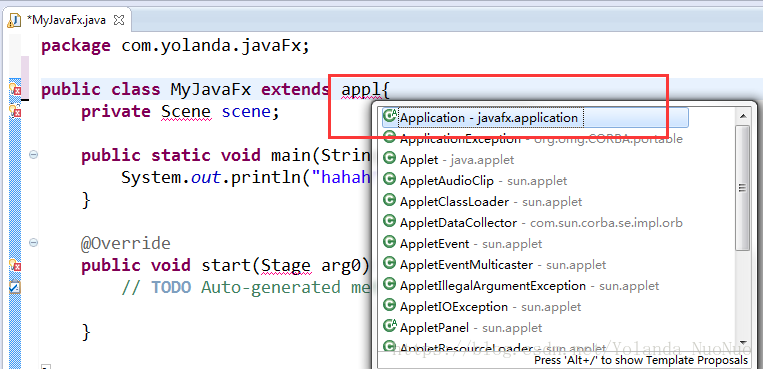Image resolution: width=763 pixels, height=369 pixels.
Task: Click class icon beside AppletAudioClip
Action: pos(389,179)
